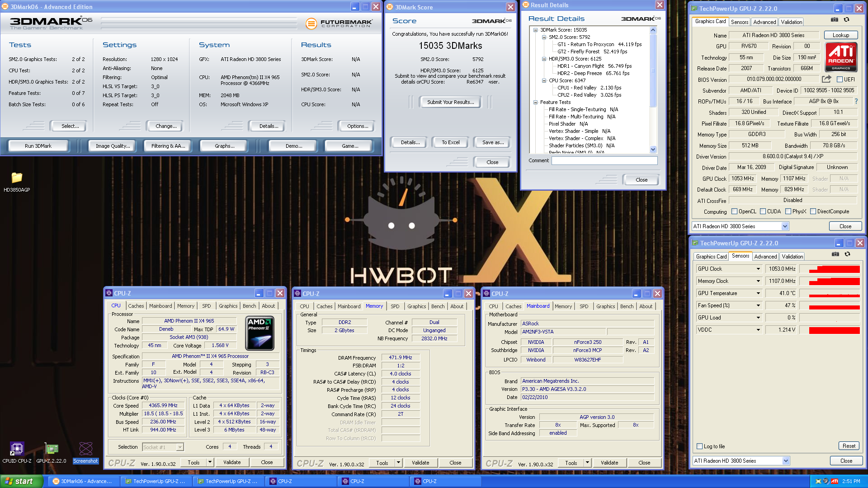Click the To Excel button
The image size is (868, 488).
[451, 142]
